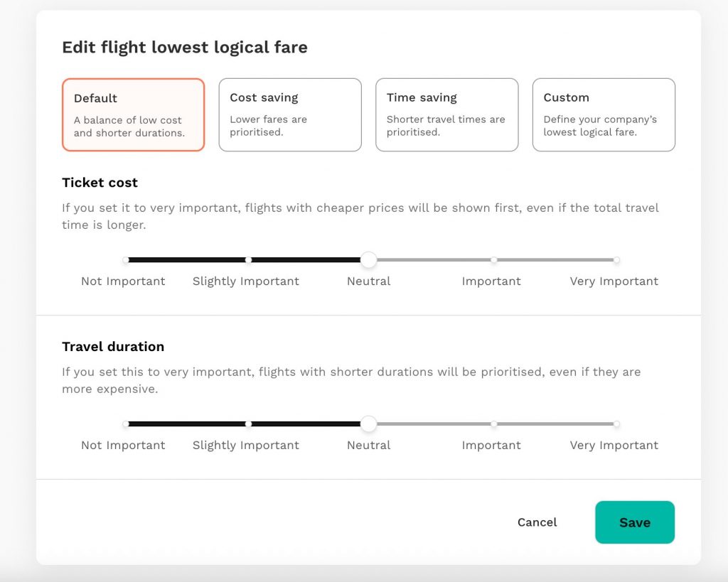728x582 pixels.
Task: Choose the Cost saving preset
Action: click(x=290, y=114)
